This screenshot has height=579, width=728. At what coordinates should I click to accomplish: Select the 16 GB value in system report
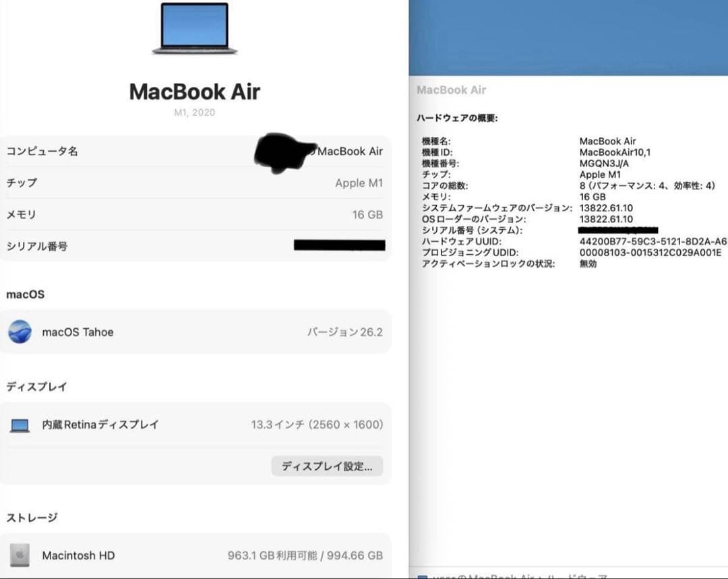[593, 197]
